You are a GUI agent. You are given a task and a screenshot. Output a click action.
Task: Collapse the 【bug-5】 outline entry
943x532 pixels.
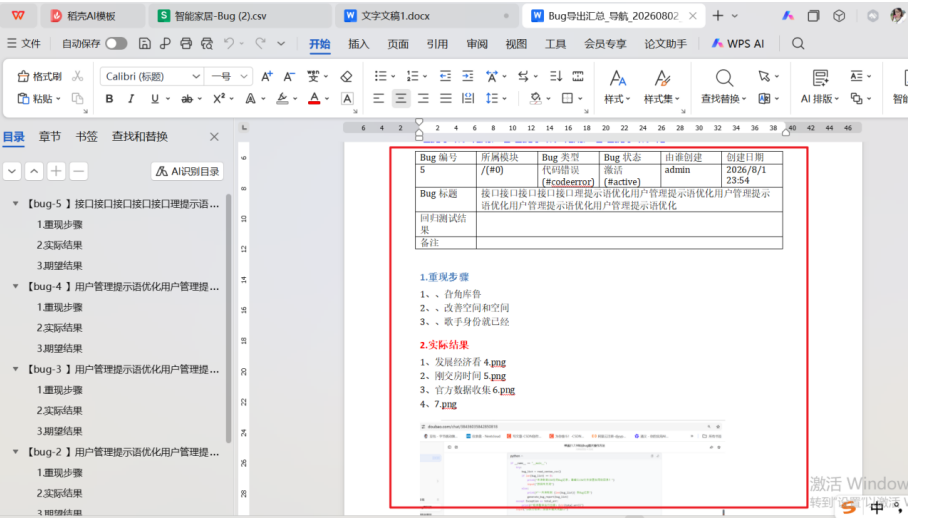16,204
